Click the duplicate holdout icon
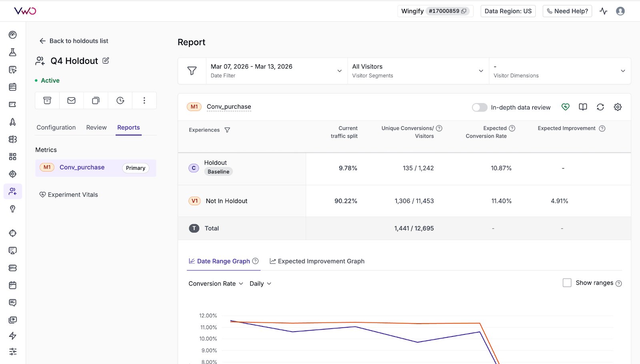The width and height of the screenshot is (640, 364). [96, 101]
